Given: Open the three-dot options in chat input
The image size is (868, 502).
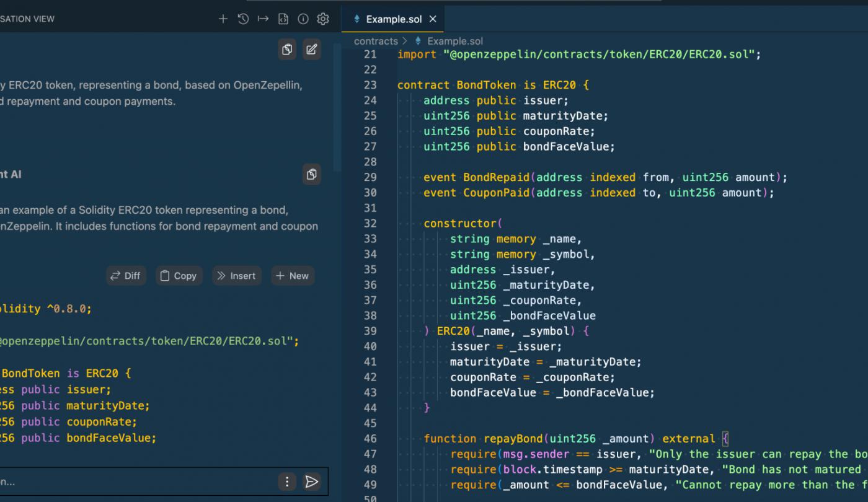Looking at the screenshot, I should 286,482.
